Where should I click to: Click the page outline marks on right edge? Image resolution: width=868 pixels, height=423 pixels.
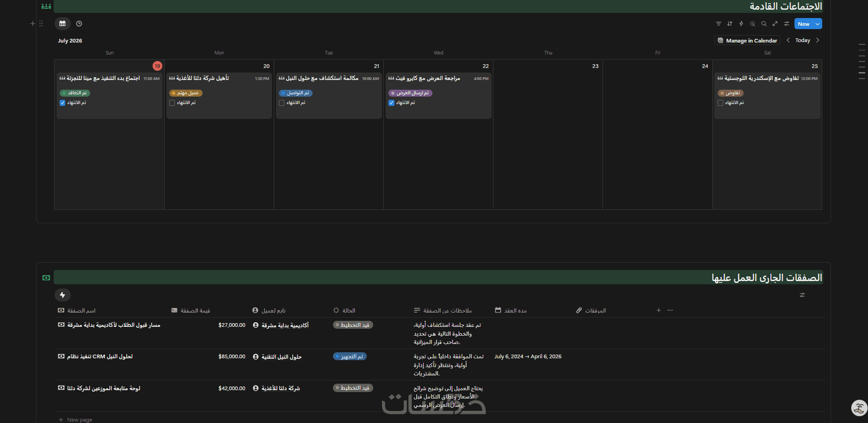tap(862, 61)
